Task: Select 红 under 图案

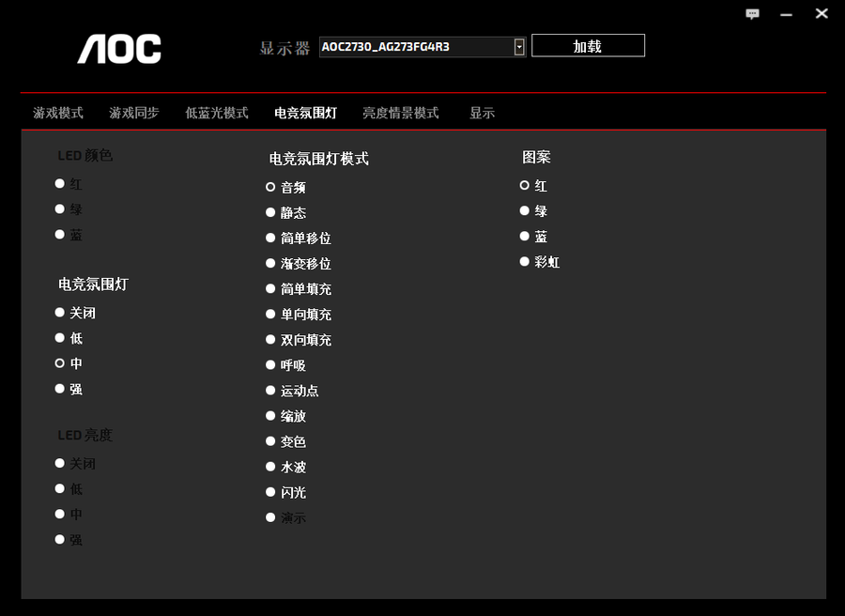Action: (x=524, y=185)
